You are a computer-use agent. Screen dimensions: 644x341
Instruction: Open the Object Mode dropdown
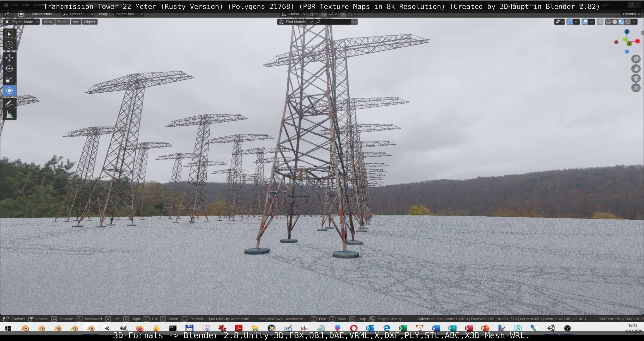point(22,22)
